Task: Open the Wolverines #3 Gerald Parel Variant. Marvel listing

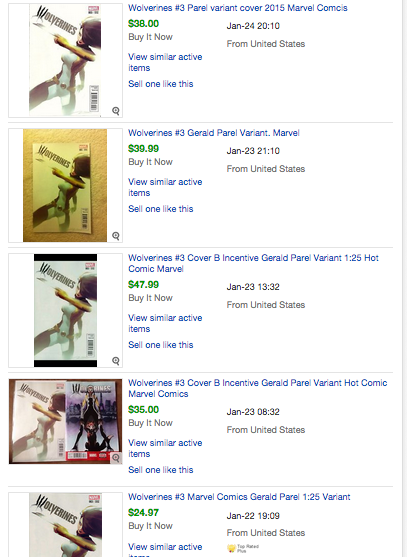Action: 214,133
